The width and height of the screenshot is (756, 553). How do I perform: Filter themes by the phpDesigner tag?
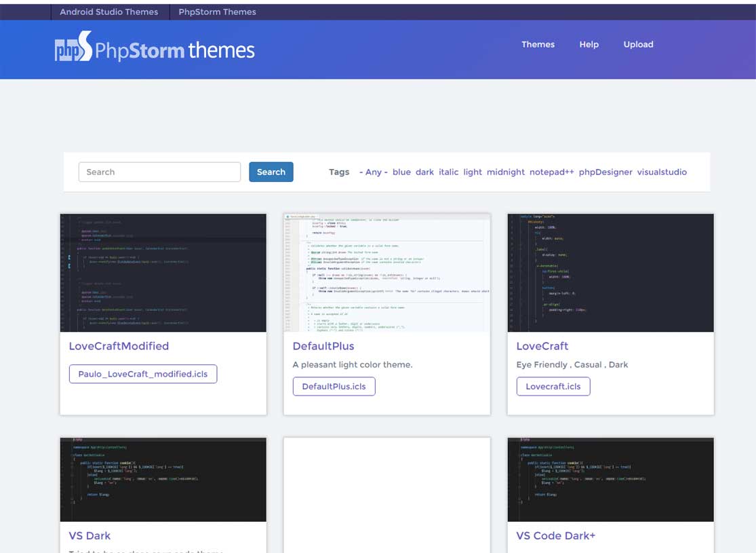coord(605,172)
